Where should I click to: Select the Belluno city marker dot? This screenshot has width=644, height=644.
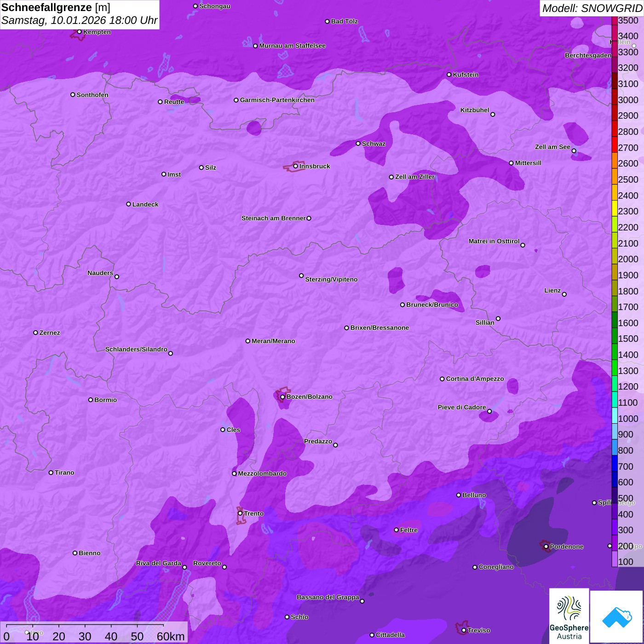459,495
